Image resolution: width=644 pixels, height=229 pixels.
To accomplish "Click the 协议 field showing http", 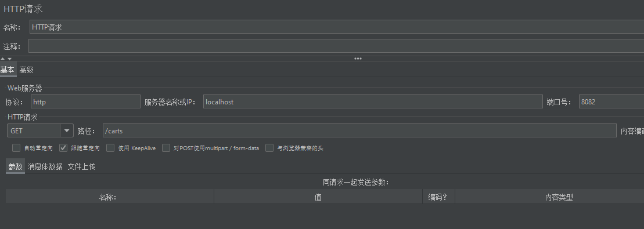I will click(85, 102).
